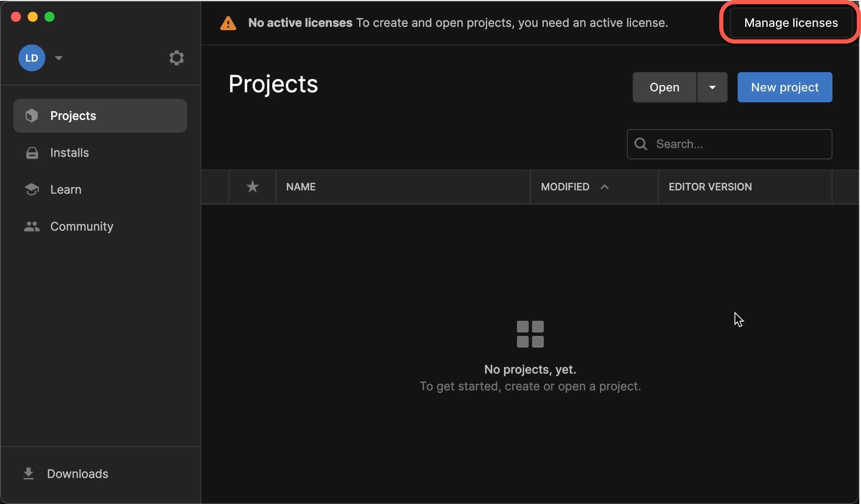Click the Projects cube icon in sidebar
Image resolution: width=861 pixels, height=504 pixels.
32,116
